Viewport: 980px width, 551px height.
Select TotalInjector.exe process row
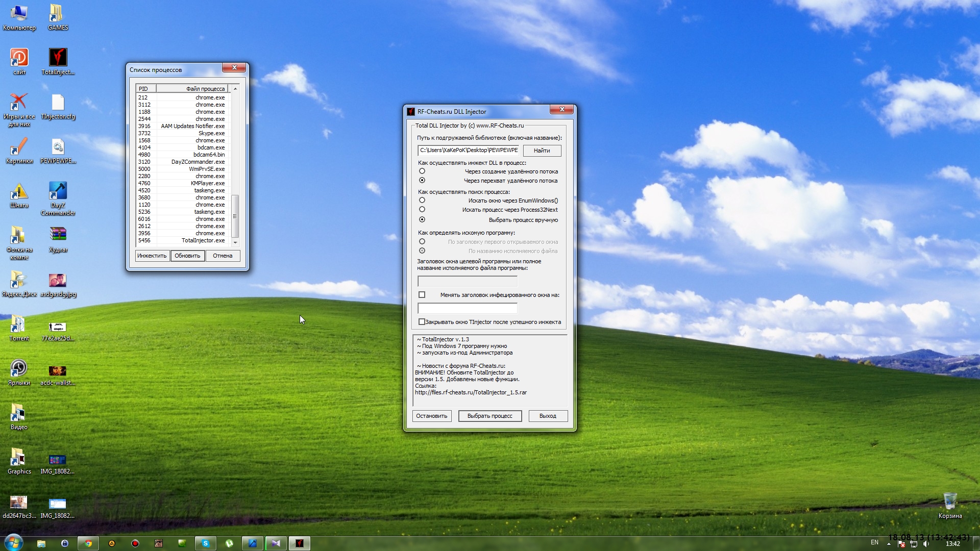point(182,240)
